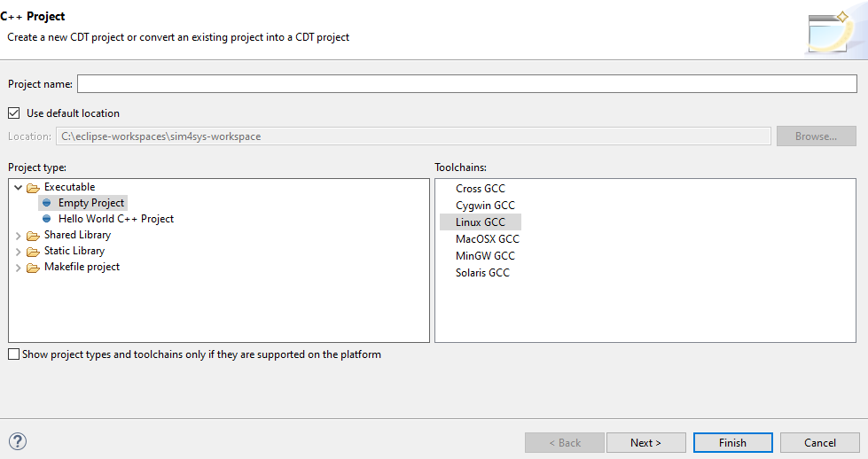Cancel the C++ Project wizard

tap(820, 442)
